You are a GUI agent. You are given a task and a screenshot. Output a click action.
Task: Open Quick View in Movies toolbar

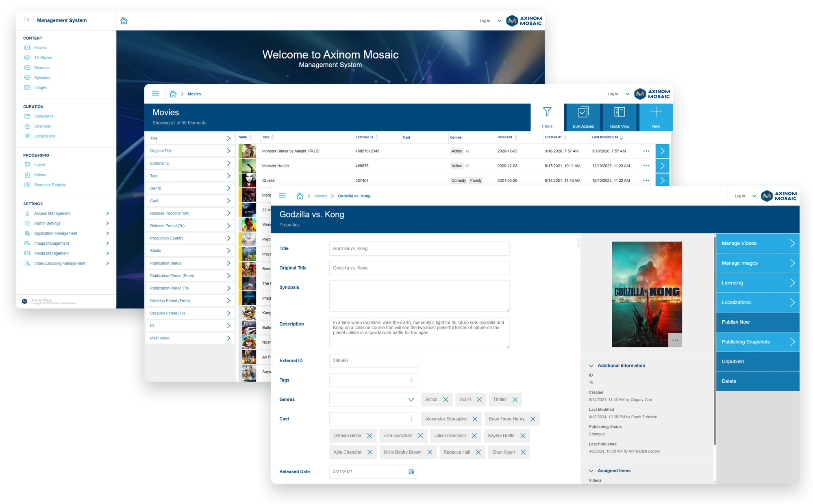[620, 117]
